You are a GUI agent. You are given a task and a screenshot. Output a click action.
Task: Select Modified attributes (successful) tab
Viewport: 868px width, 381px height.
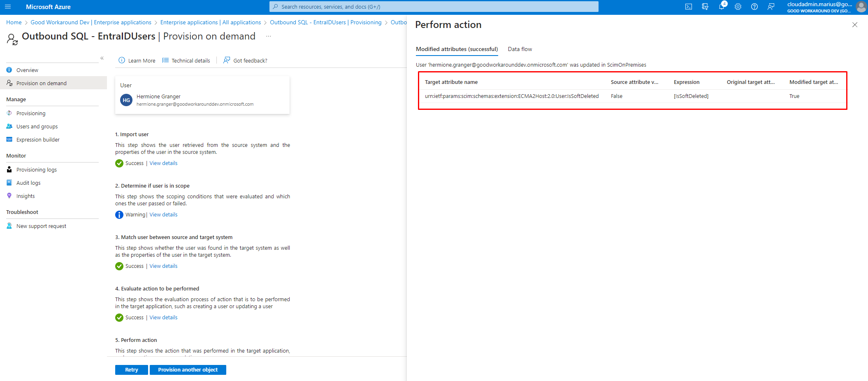click(x=457, y=49)
